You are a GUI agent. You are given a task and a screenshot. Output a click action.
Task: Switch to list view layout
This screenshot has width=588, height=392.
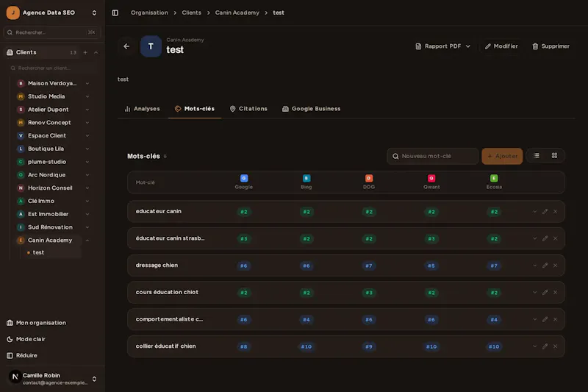coord(537,156)
